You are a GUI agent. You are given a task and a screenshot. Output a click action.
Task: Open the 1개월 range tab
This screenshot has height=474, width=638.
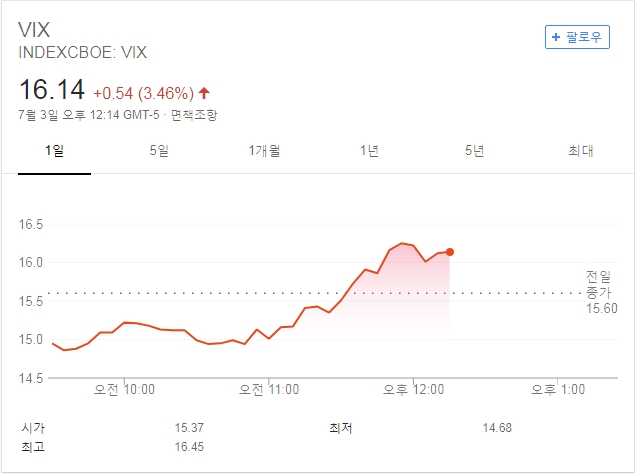tap(264, 151)
